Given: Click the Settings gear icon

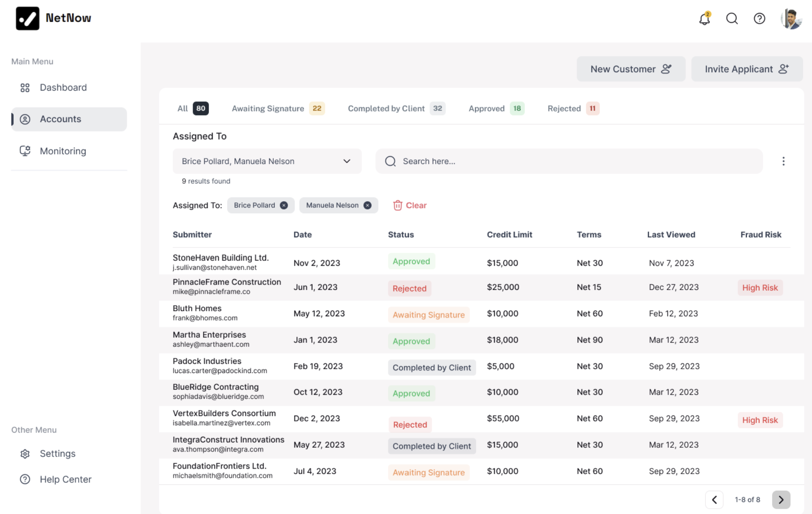Looking at the screenshot, I should pyautogui.click(x=25, y=454).
